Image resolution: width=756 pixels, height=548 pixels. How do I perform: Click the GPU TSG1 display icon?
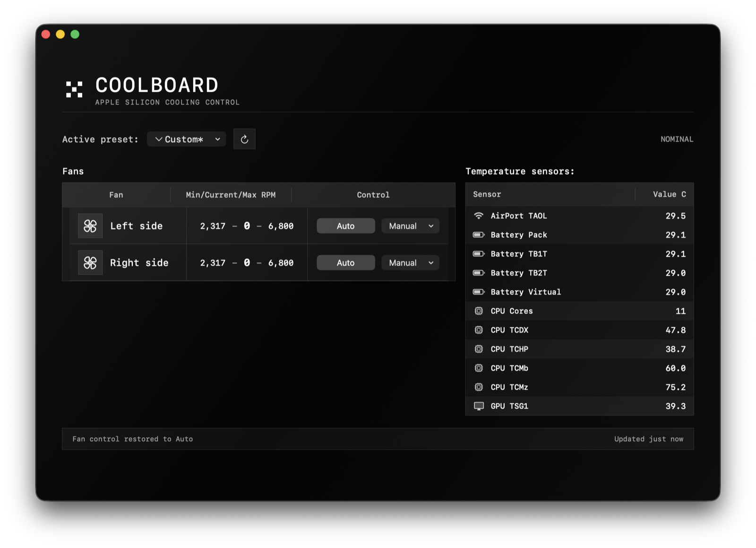pos(479,406)
